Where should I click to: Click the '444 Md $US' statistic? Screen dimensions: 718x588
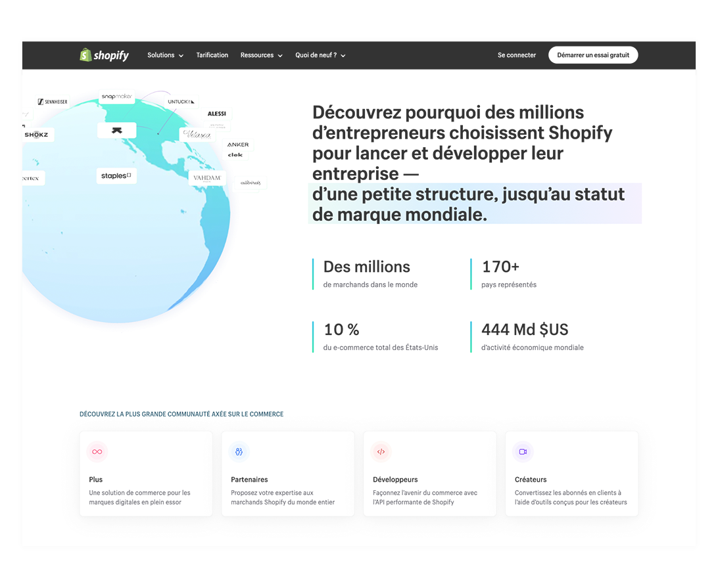(x=525, y=329)
